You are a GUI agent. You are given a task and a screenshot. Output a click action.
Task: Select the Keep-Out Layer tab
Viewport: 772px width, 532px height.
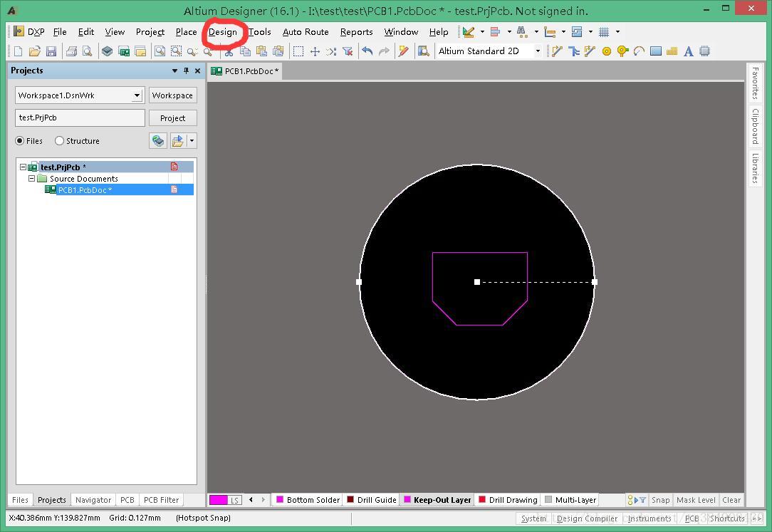[438, 500]
